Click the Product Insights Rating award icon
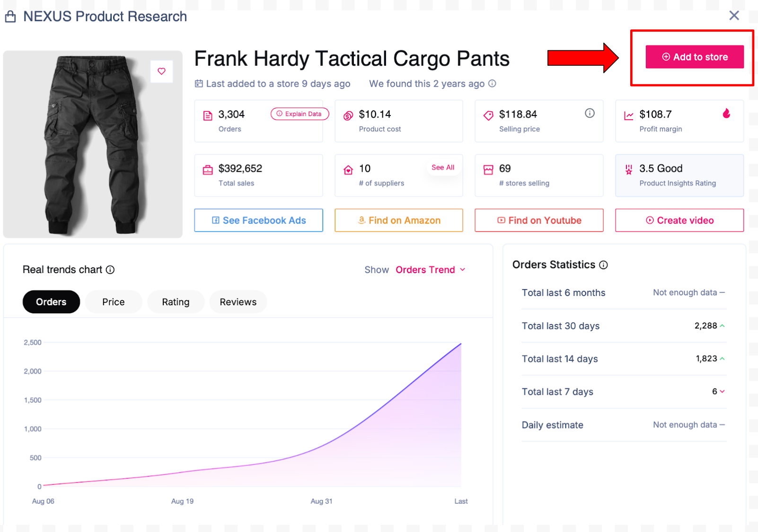 [628, 169]
